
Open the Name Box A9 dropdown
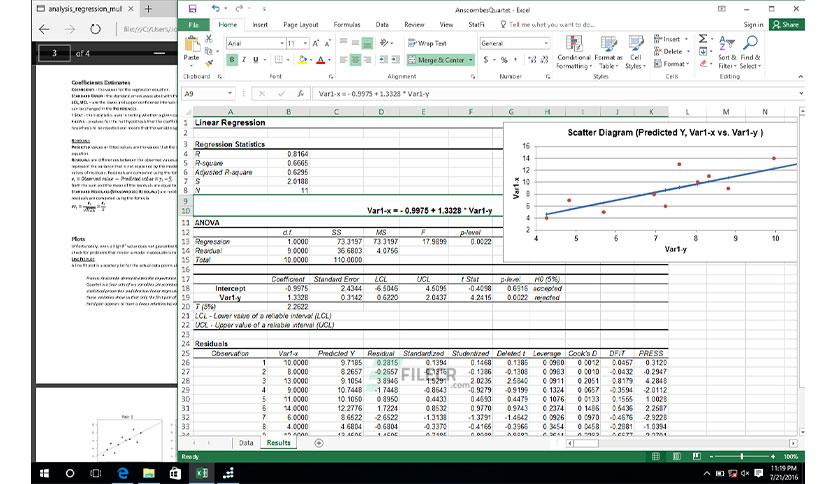(x=230, y=93)
